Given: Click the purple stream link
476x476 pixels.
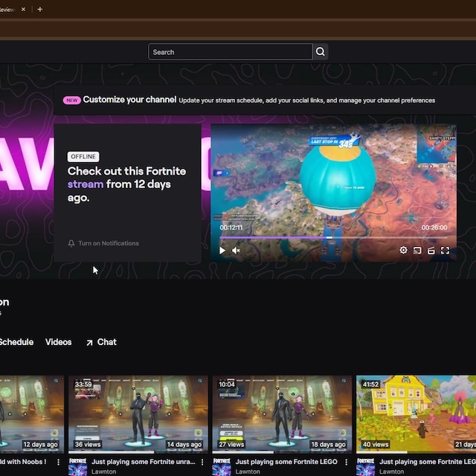Looking at the screenshot, I should [x=86, y=184].
